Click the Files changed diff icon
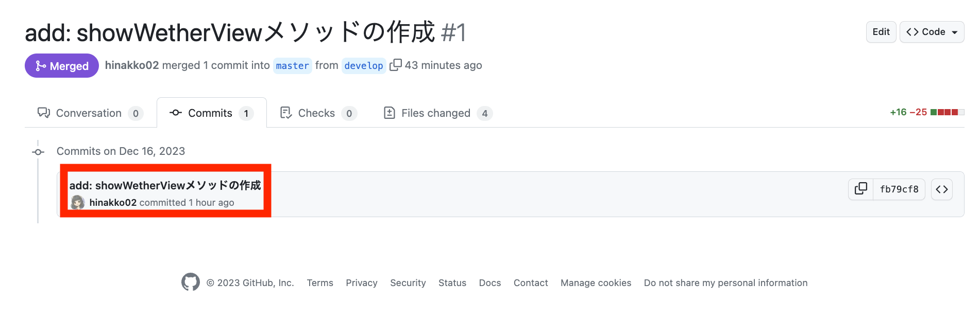 390,113
